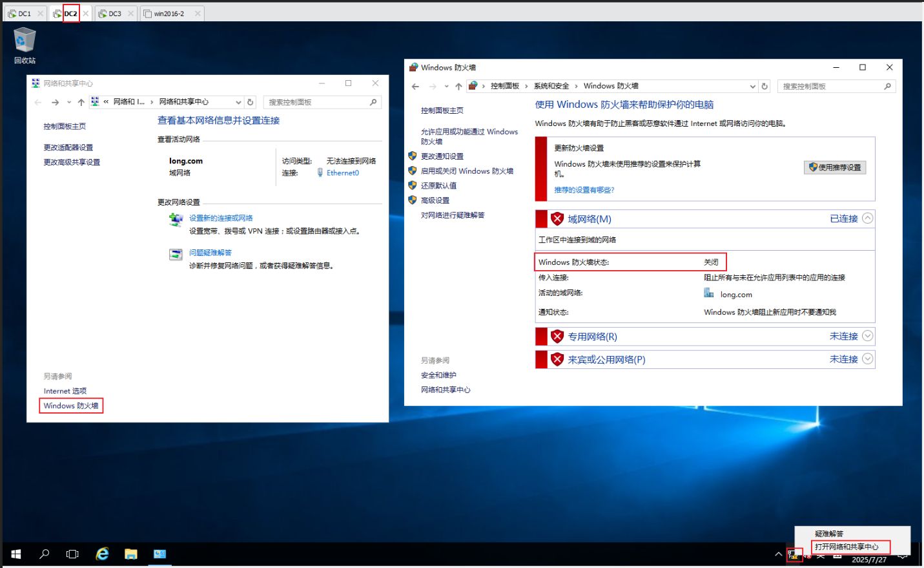The width and height of the screenshot is (924, 568).
Task: Show hidden tray icons chevron
Action: click(779, 554)
